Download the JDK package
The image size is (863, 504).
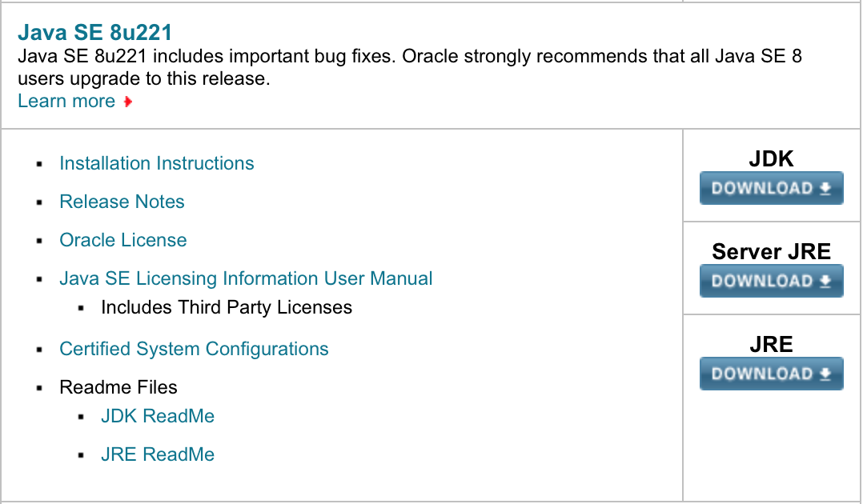point(771,188)
